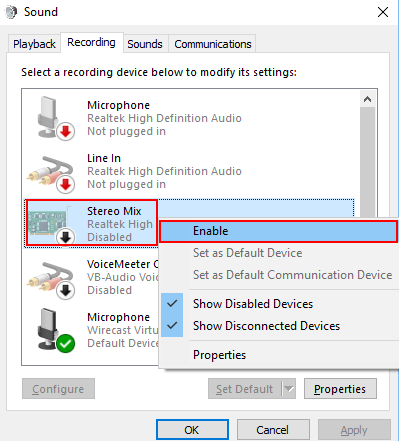The image size is (399, 441).
Task: Click the red not-plugged-in arrow on Line In
Action: [x=65, y=184]
